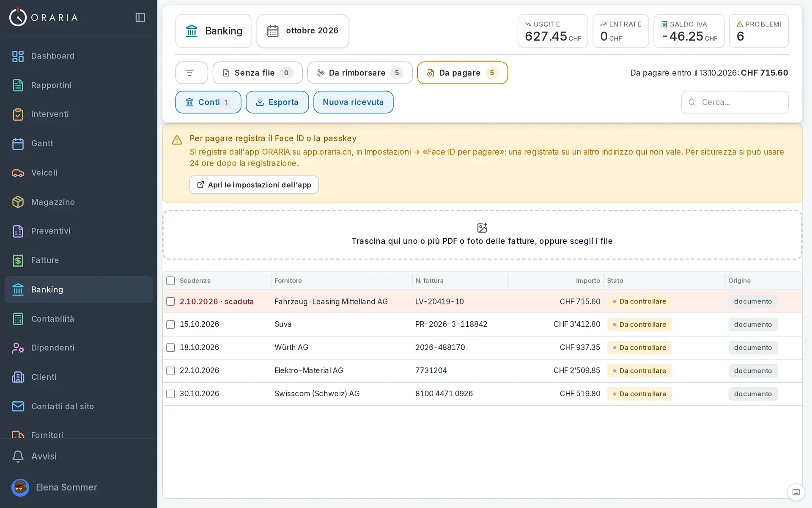Click the Fatture dollar receipt icon
812x508 pixels.
click(18, 260)
